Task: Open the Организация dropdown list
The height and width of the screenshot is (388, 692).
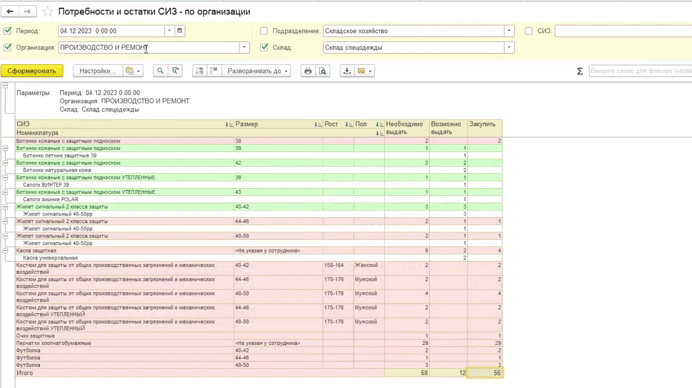Action: click(244, 47)
